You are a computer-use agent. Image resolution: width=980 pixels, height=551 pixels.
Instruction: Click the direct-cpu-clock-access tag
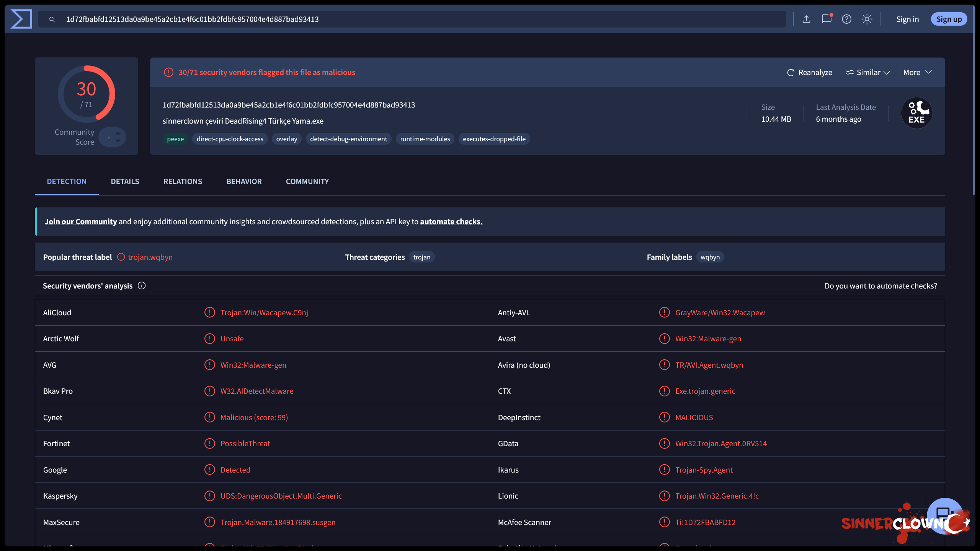point(230,139)
